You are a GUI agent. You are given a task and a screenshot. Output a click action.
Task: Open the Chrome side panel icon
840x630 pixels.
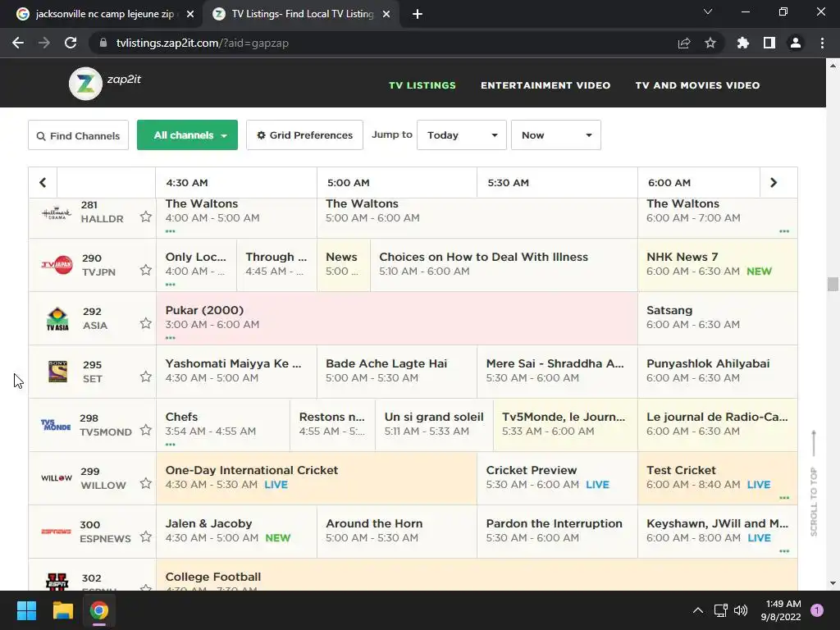(769, 43)
